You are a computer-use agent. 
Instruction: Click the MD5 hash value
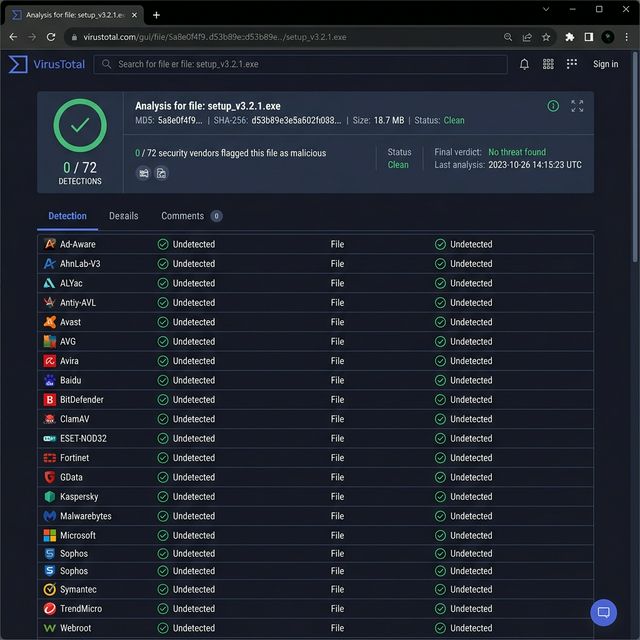coord(180,120)
